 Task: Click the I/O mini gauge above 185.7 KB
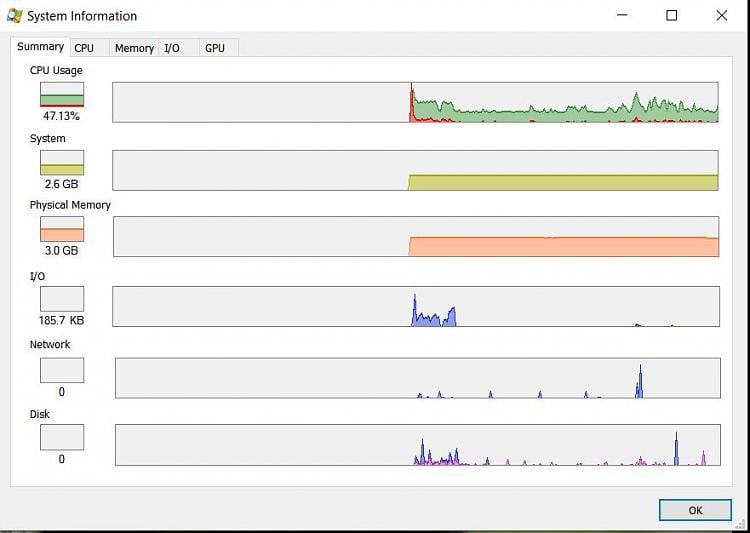click(62, 299)
